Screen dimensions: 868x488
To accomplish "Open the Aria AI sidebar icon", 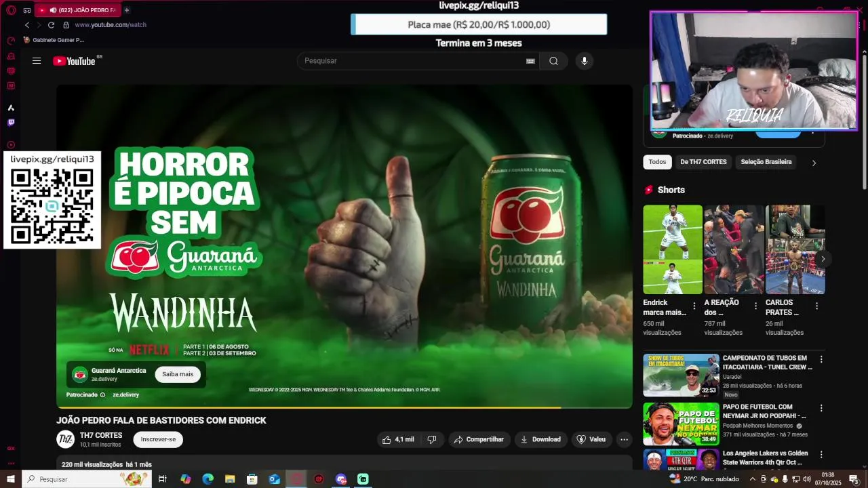I will coord(11,108).
